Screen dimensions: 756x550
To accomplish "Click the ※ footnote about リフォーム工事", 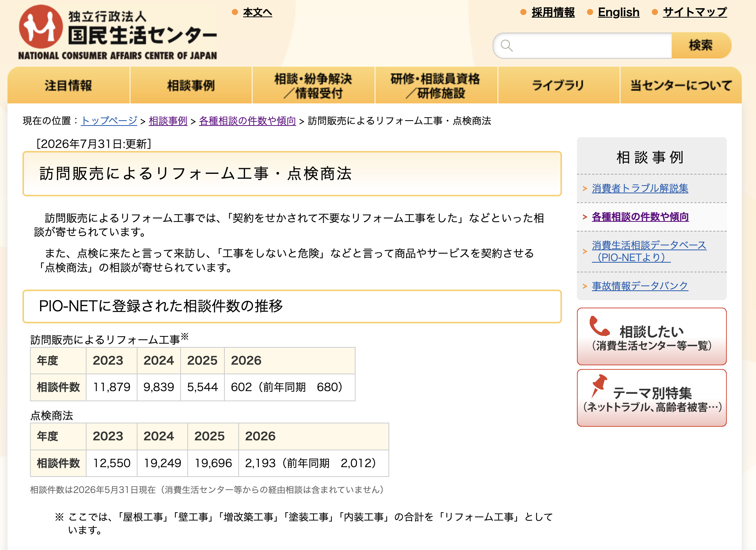I will pyautogui.click(x=304, y=523).
